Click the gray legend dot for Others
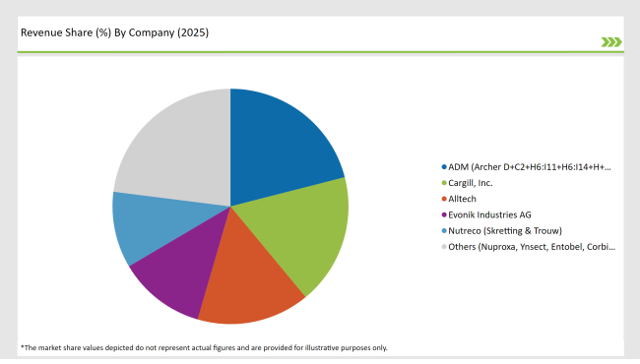 (444, 247)
